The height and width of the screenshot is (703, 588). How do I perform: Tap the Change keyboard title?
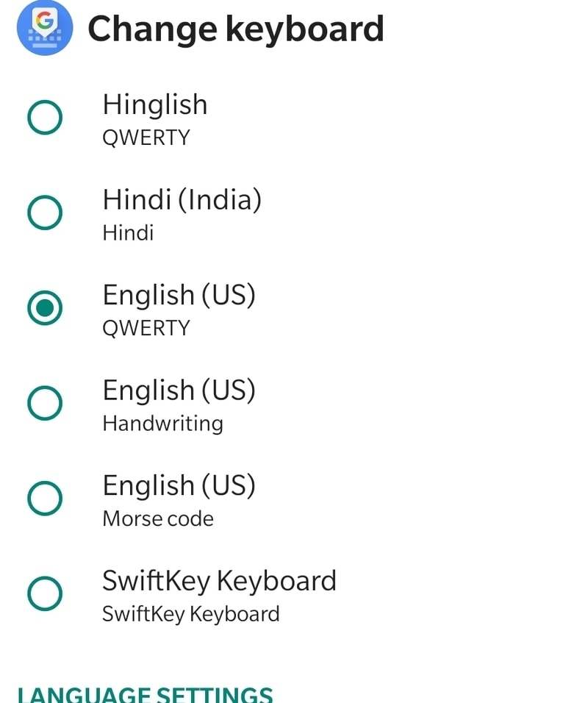click(x=235, y=29)
